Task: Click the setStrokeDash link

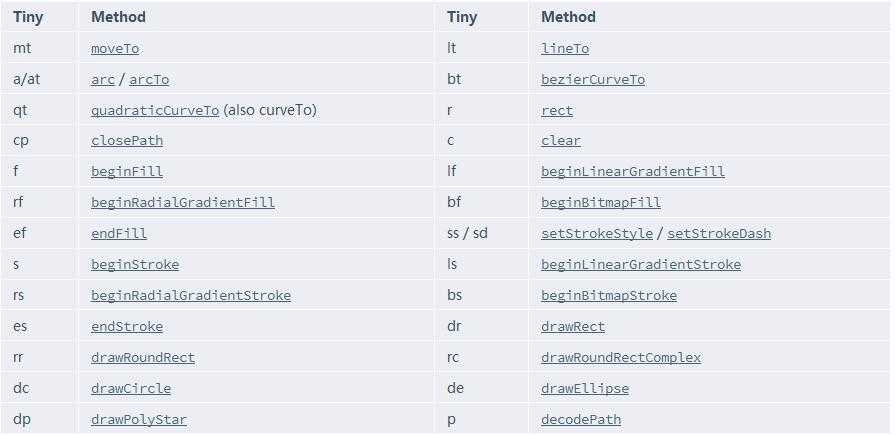Action: point(719,233)
